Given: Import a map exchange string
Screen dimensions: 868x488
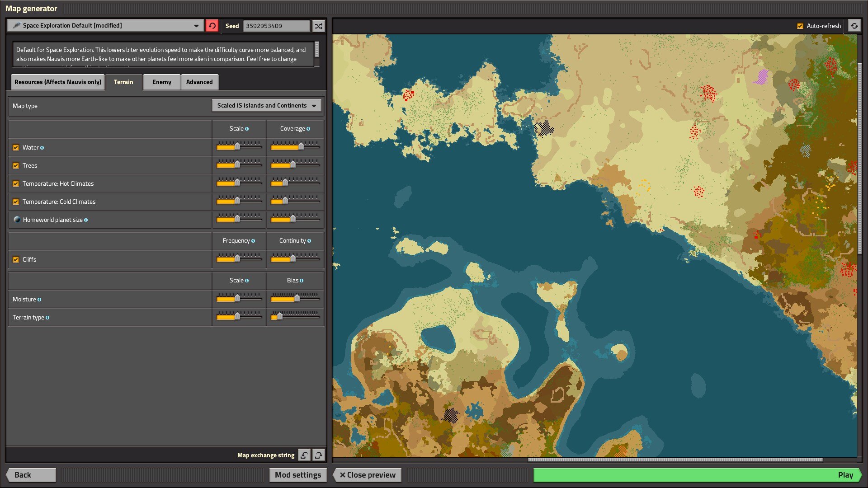Looking at the screenshot, I should [304, 455].
